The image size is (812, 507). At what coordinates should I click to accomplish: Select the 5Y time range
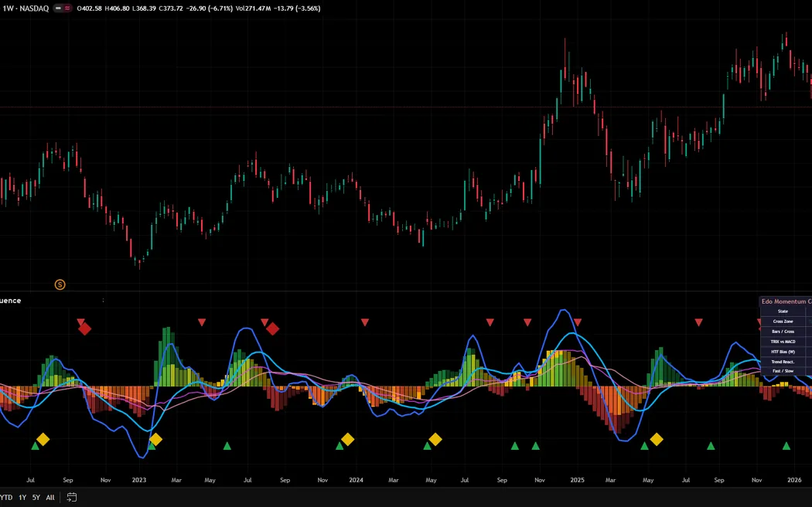[x=36, y=497]
